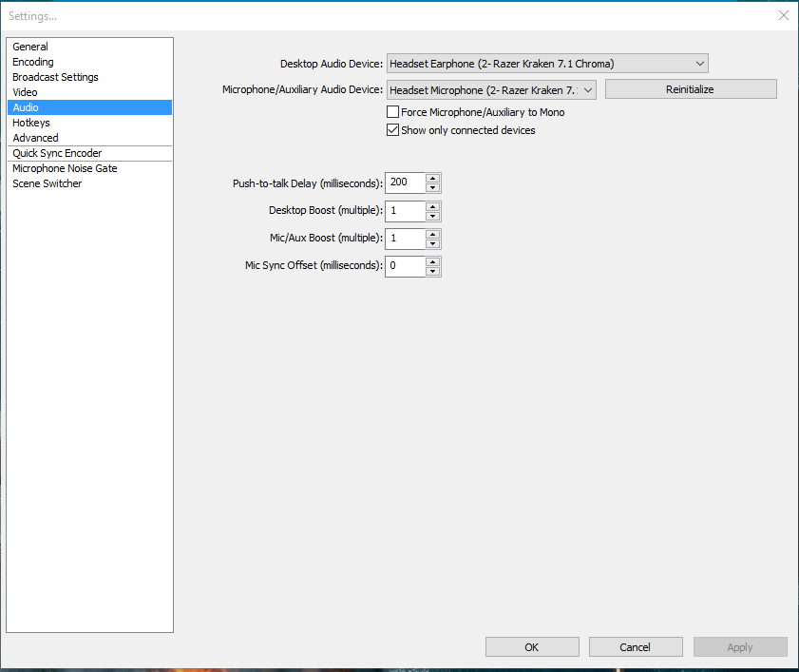Increase Push-to-talk Delay with up arrow
Image resolution: width=799 pixels, height=672 pixels.
point(433,178)
